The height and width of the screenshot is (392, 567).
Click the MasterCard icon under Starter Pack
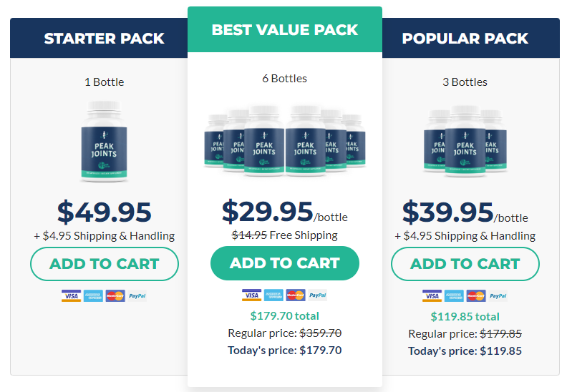coord(115,296)
